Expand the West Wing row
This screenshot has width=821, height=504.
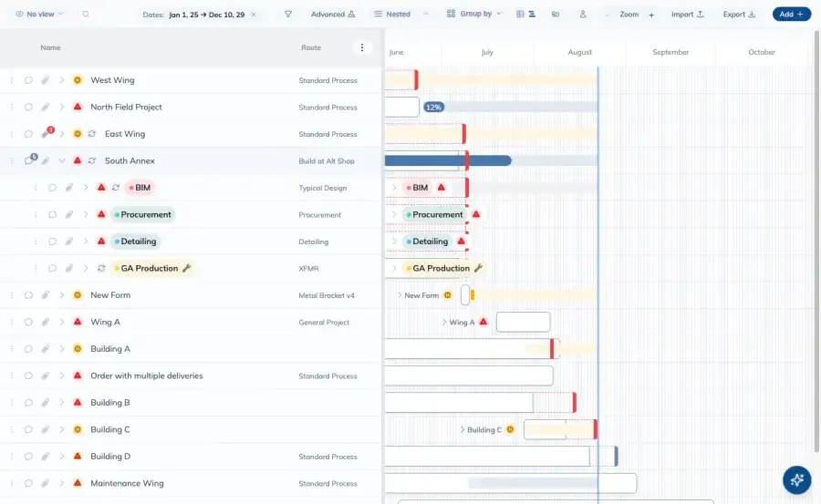click(62, 80)
